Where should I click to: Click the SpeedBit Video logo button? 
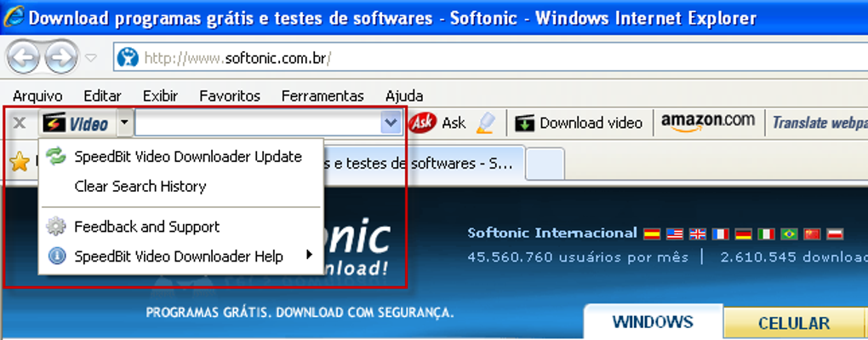76,123
